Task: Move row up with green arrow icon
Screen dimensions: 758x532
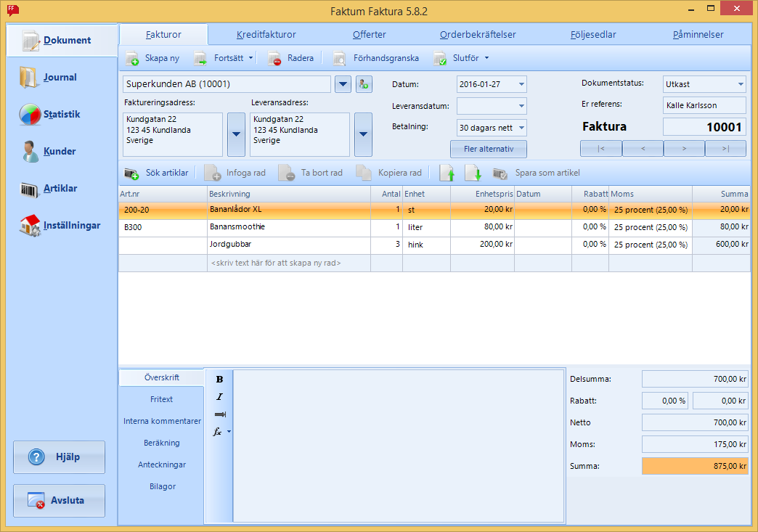Action: coord(447,173)
